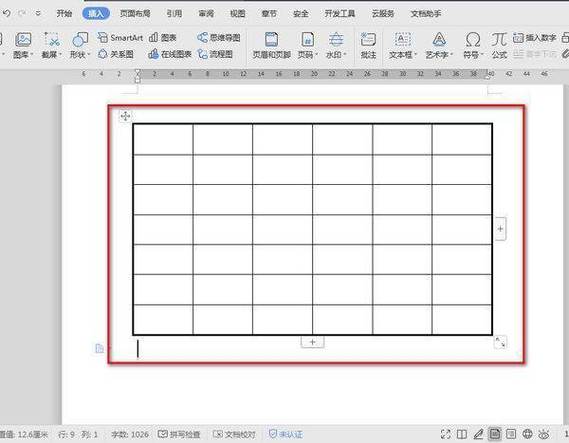Click the 形状 shapes icon
This screenshot has width=569, height=443.
click(79, 39)
